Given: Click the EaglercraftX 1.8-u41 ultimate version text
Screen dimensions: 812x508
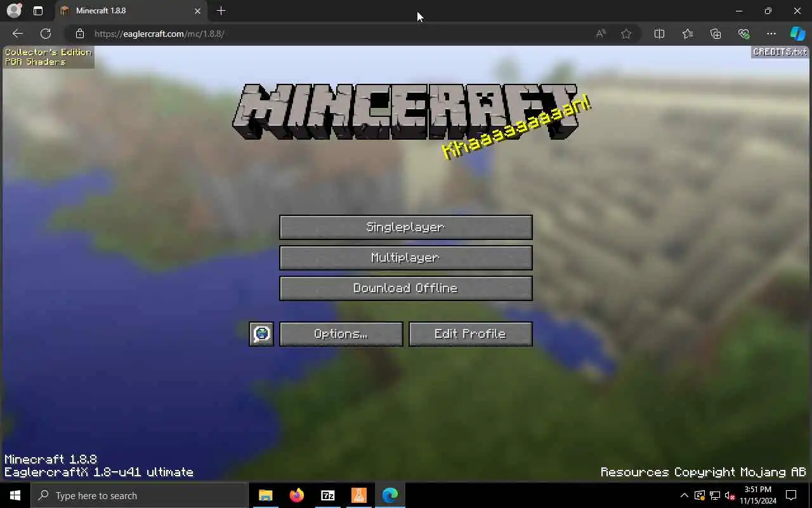Looking at the screenshot, I should 99,472.
